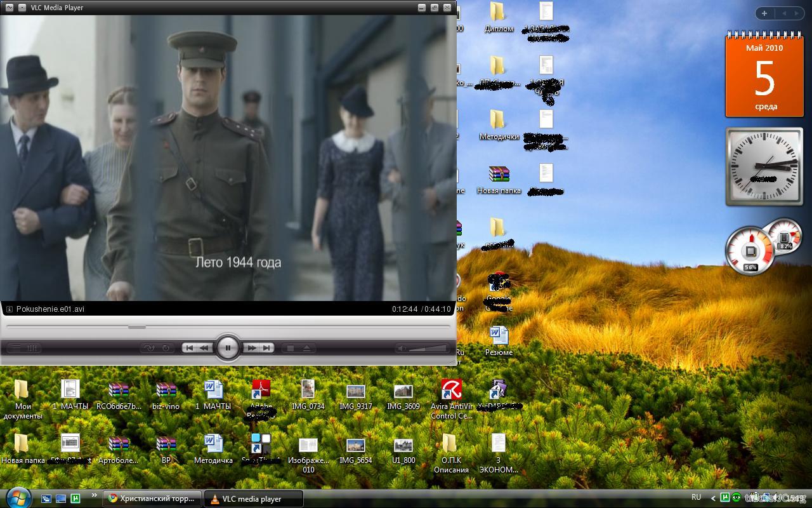The width and height of the screenshot is (812, 508).
Task: Select VLC media player taskbar button
Action: tap(253, 498)
